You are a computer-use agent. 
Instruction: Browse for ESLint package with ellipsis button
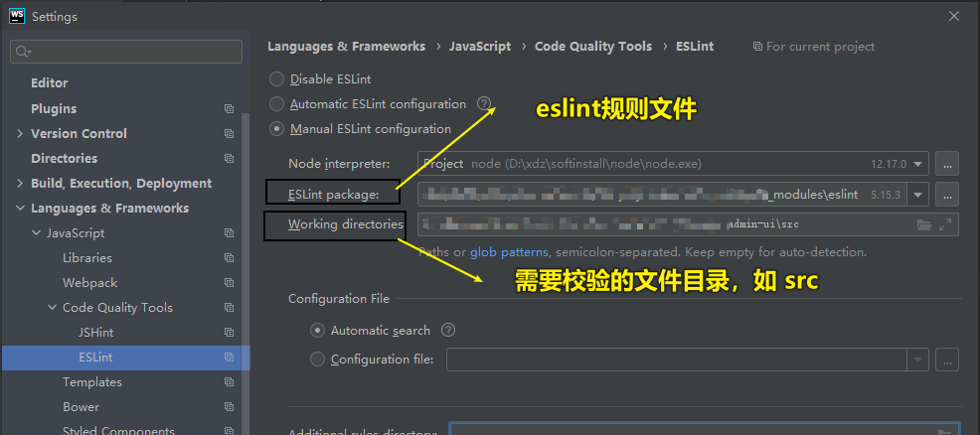coord(947,195)
